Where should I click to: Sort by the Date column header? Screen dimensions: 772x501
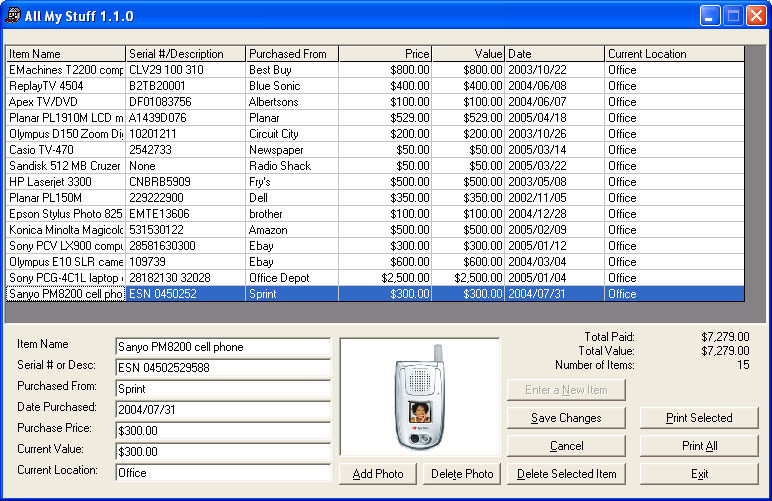pyautogui.click(x=555, y=54)
